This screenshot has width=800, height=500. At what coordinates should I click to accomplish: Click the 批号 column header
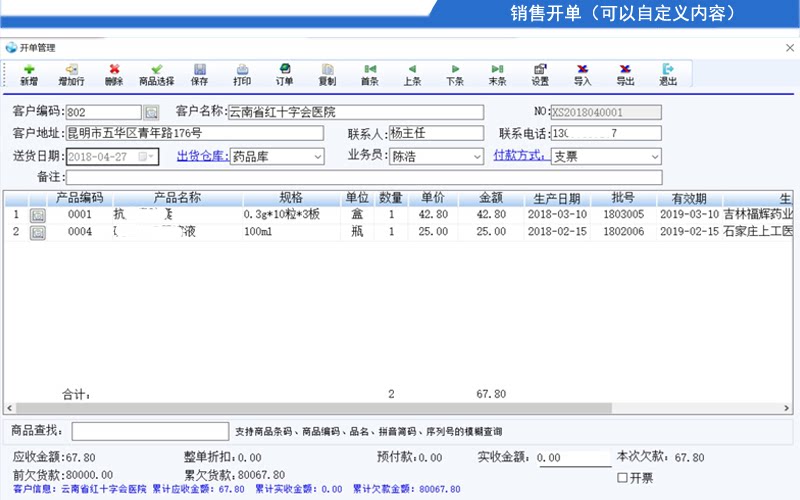click(623, 198)
